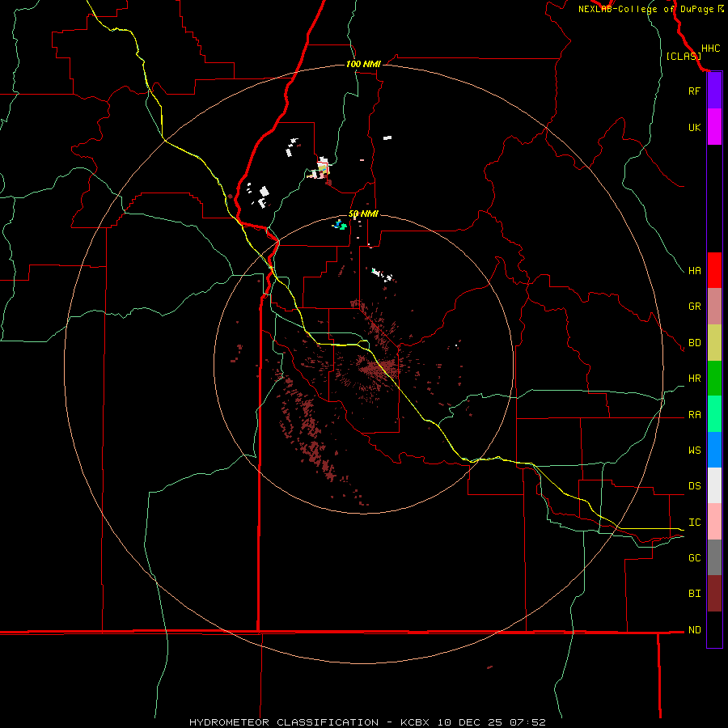Click the HYDROMETEOR CLASSIFICATION title text
This screenshot has width=728, height=728.
coord(284,722)
